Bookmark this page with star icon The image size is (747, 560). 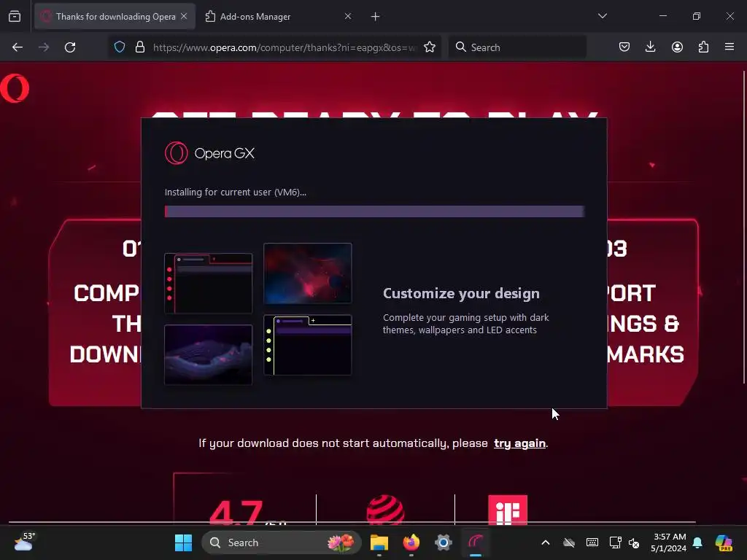point(430,47)
